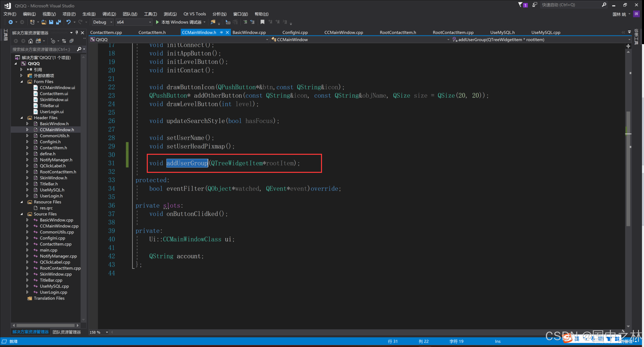This screenshot has width=644, height=347.
Task: Click the send feedback icon
Action: tap(535, 5)
